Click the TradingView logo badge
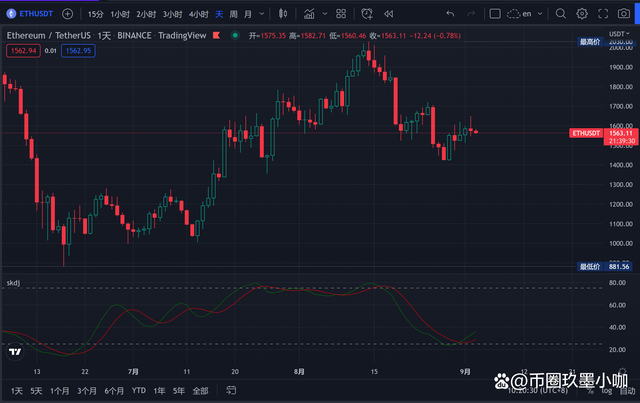The width and height of the screenshot is (640, 403). (x=15, y=352)
